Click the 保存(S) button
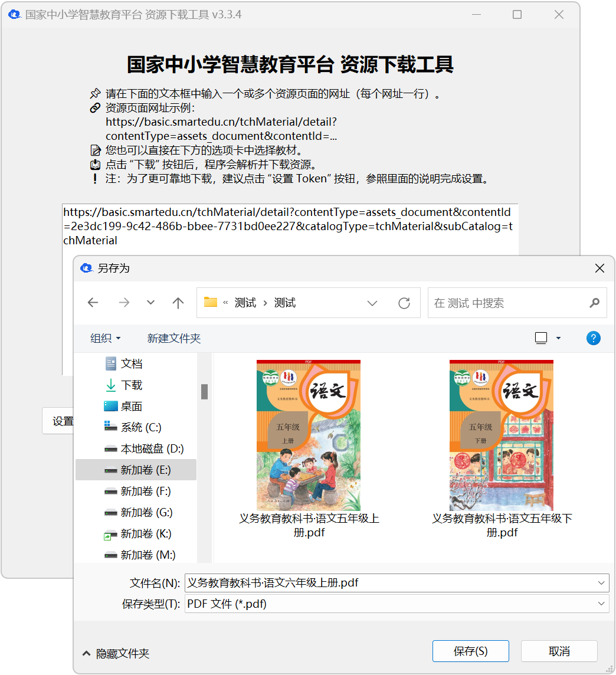The width and height of the screenshot is (616, 675). pyautogui.click(x=470, y=651)
